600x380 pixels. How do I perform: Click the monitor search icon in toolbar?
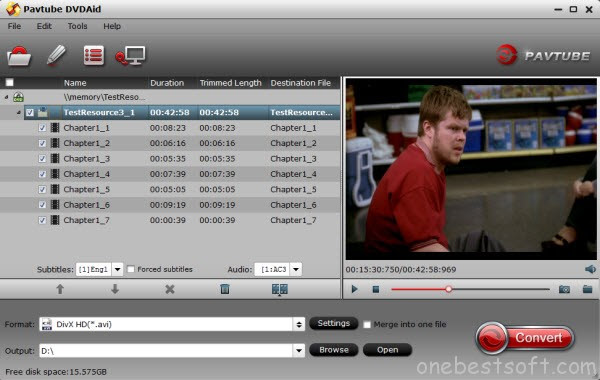pyautogui.click(x=130, y=56)
